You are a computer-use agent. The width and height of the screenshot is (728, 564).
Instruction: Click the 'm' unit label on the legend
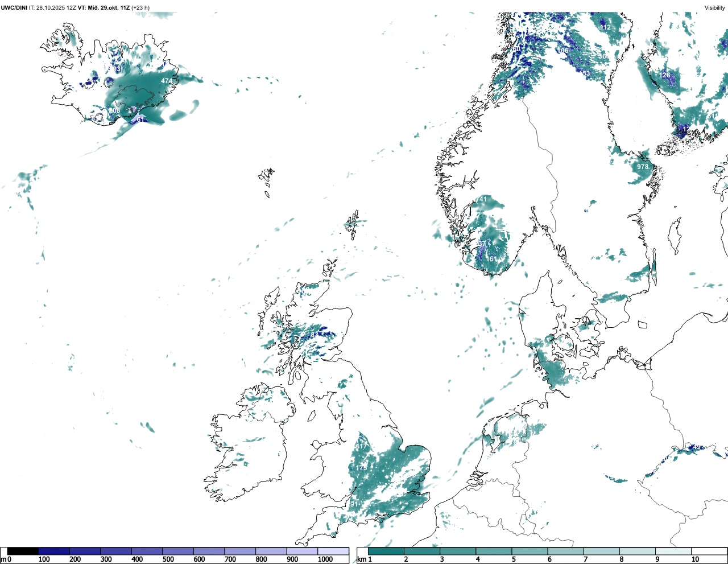pos(3,559)
